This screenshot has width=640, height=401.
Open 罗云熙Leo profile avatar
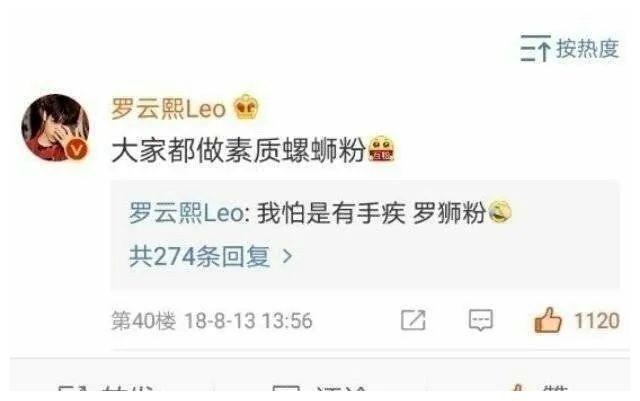coord(55,127)
